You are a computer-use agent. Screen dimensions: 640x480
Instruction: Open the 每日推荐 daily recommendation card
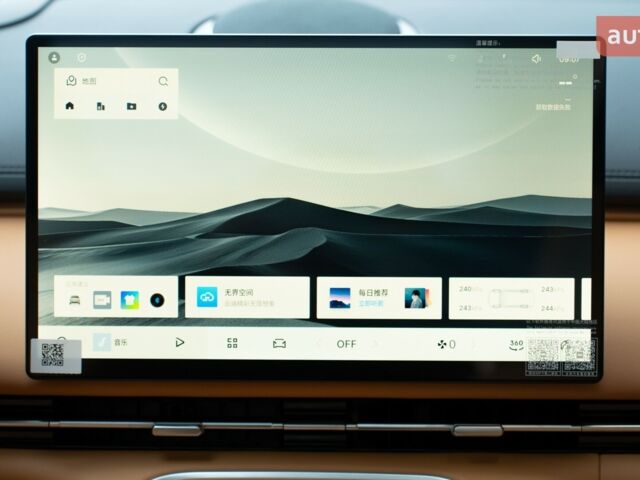pos(379,297)
